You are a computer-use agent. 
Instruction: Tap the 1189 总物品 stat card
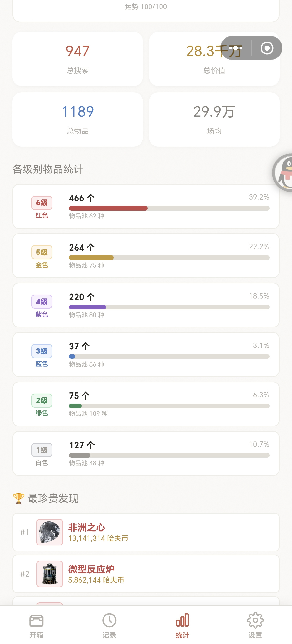click(78, 119)
